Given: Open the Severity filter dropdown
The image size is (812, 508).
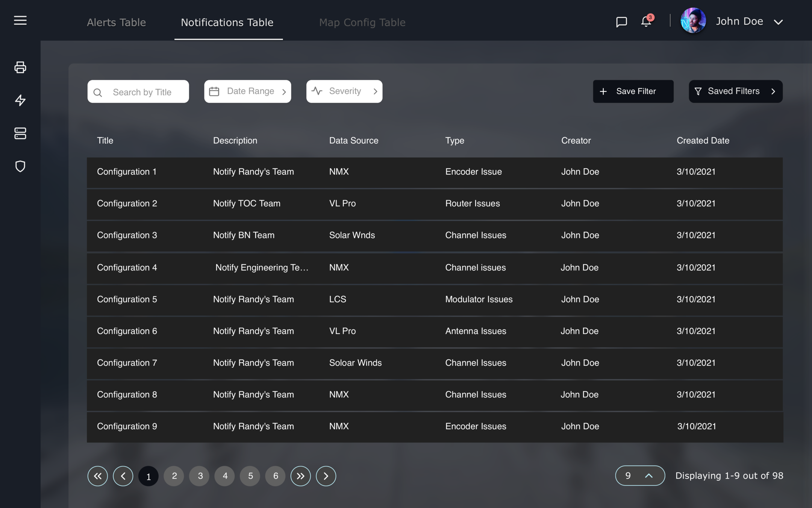Looking at the screenshot, I should (344, 91).
